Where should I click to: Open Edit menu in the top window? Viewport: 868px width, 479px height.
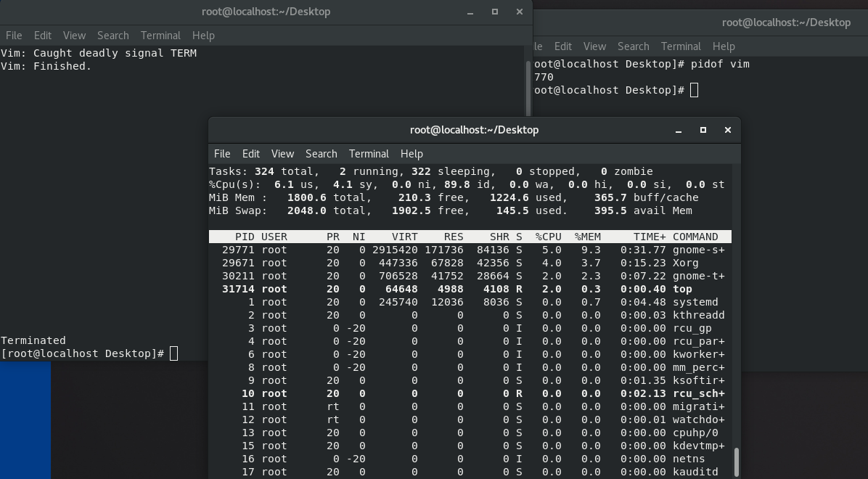point(251,154)
